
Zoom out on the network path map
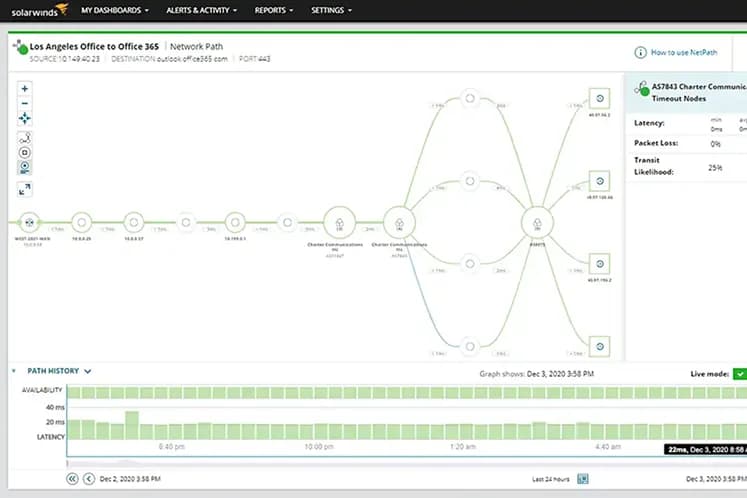[25, 103]
